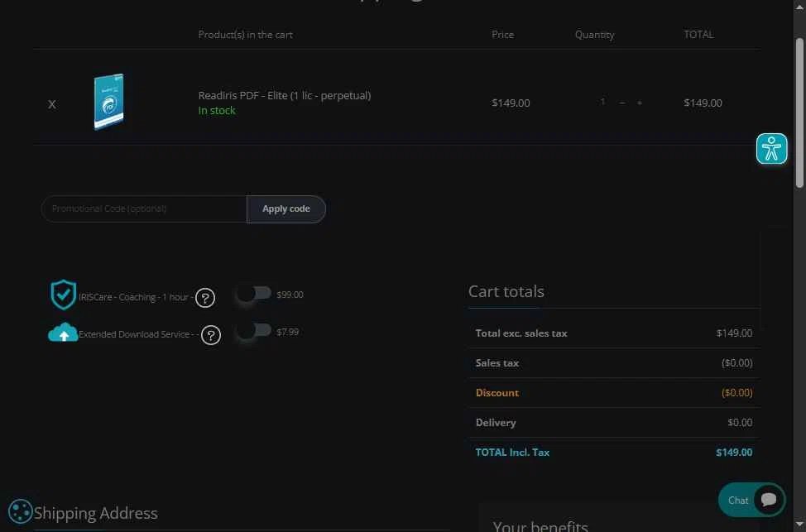This screenshot has height=532, width=806.
Task: Show help for Extended Download Service
Action: pyautogui.click(x=211, y=335)
